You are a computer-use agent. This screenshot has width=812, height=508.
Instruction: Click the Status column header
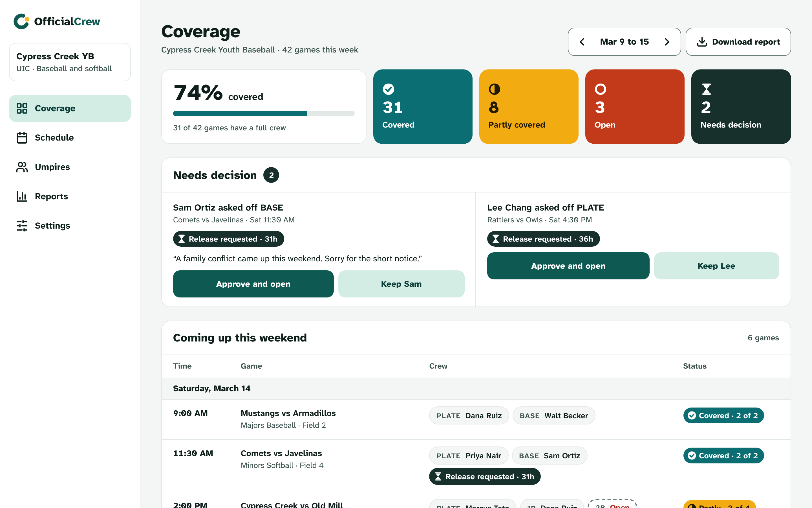tap(694, 366)
